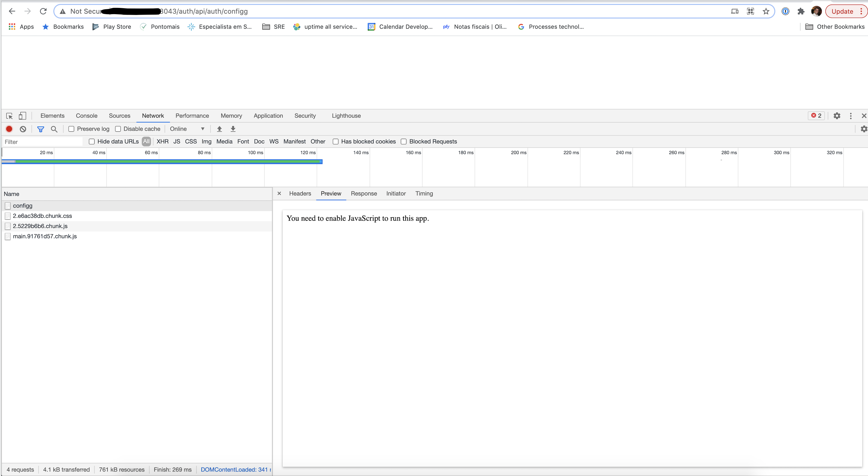Filter requests by XHR type

click(162, 141)
